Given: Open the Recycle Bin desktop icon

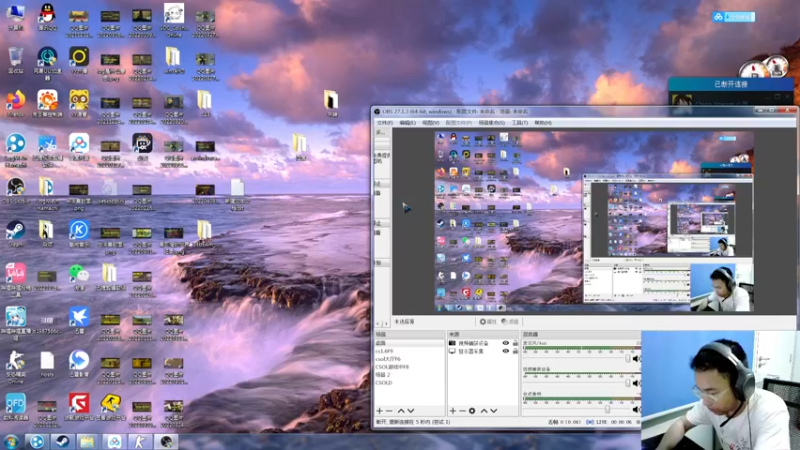Looking at the screenshot, I should pos(15,60).
